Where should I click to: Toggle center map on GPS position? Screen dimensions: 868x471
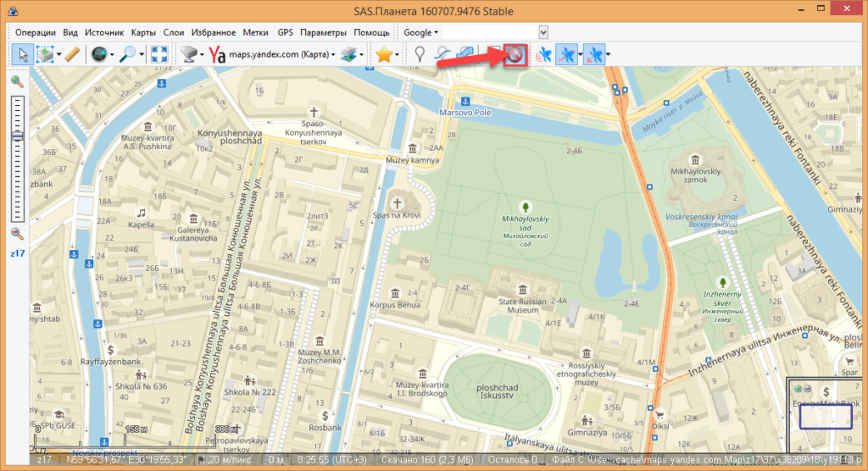(x=593, y=55)
